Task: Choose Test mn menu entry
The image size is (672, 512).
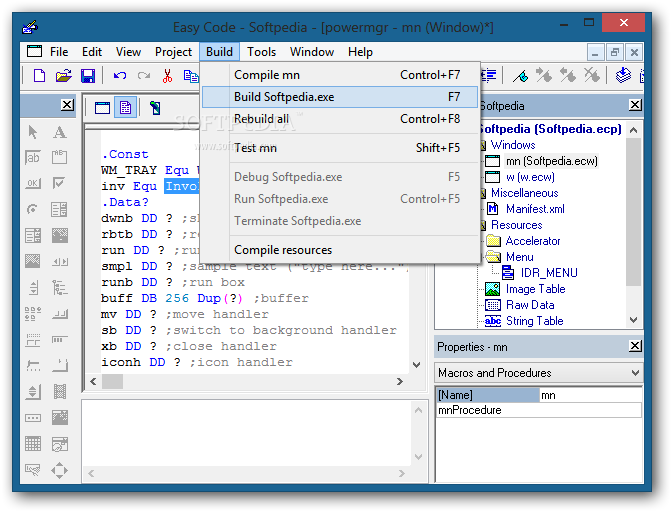Action: [x=339, y=148]
